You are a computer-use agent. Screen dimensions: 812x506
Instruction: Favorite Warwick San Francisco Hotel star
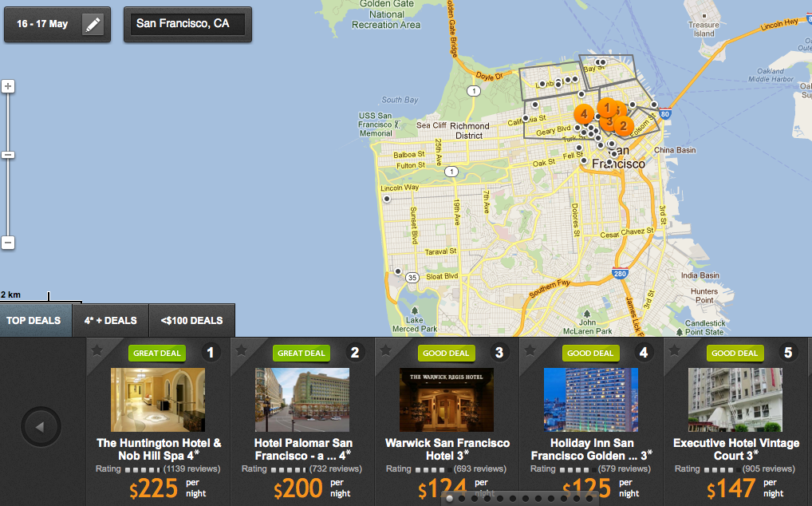click(386, 351)
